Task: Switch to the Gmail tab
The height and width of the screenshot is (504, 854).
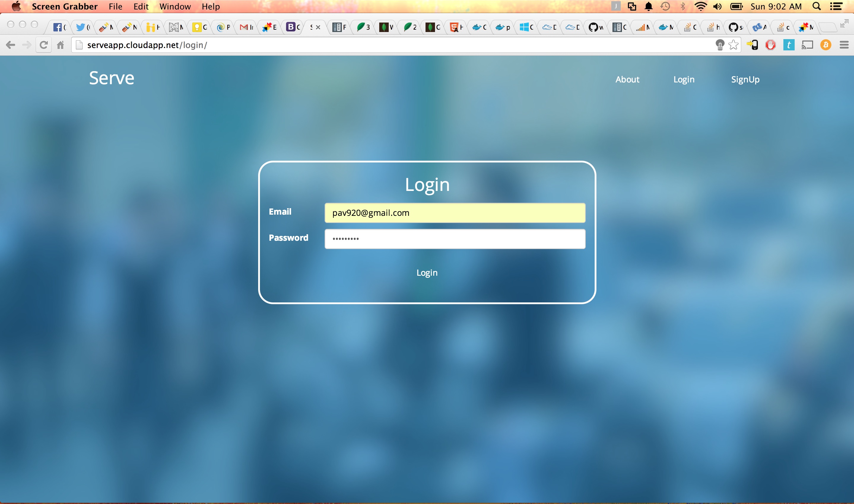Action: coord(246,27)
